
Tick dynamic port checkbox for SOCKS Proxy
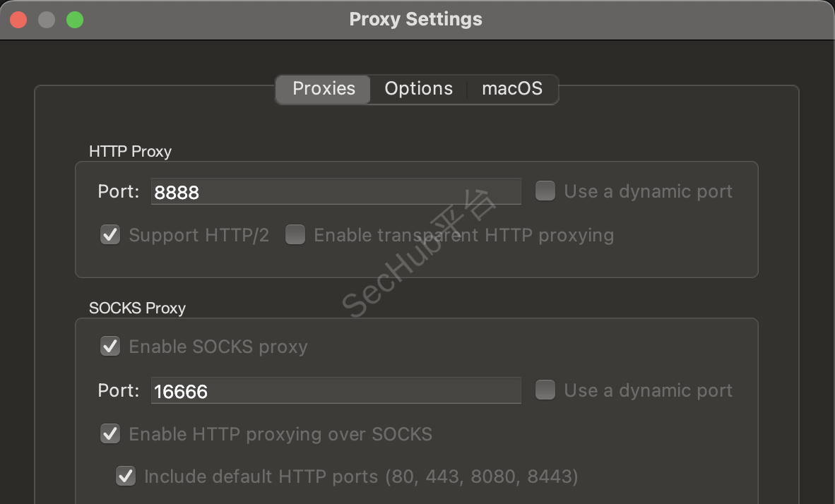coord(545,390)
